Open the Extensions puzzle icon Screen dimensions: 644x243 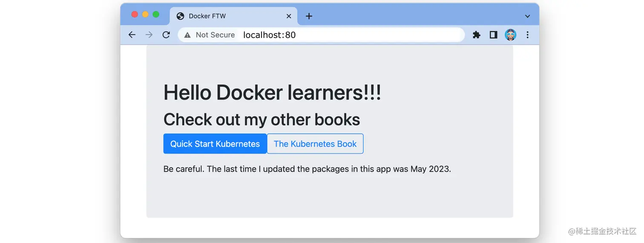[477, 35]
